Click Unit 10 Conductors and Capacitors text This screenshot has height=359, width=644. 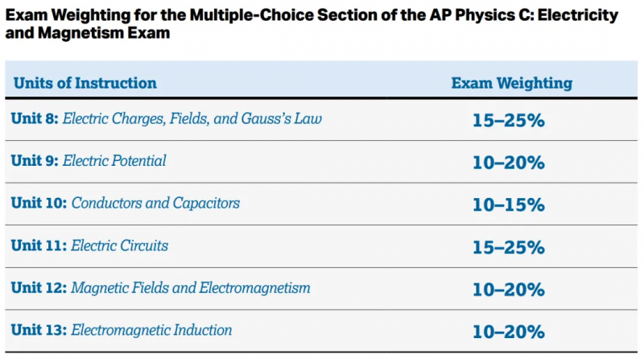coord(126,203)
